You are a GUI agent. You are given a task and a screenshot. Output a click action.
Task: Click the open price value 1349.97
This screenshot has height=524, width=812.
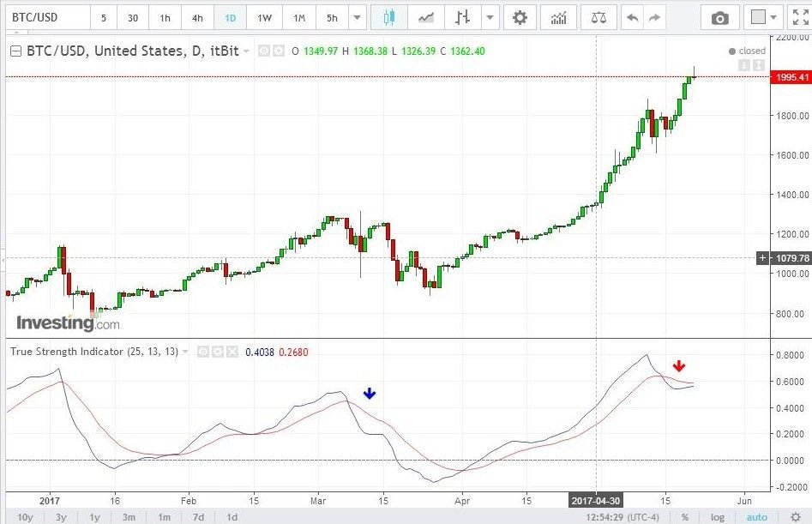click(x=321, y=51)
